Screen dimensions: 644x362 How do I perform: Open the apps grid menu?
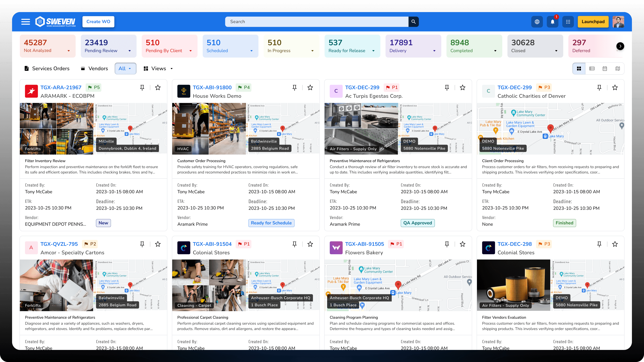tap(568, 22)
